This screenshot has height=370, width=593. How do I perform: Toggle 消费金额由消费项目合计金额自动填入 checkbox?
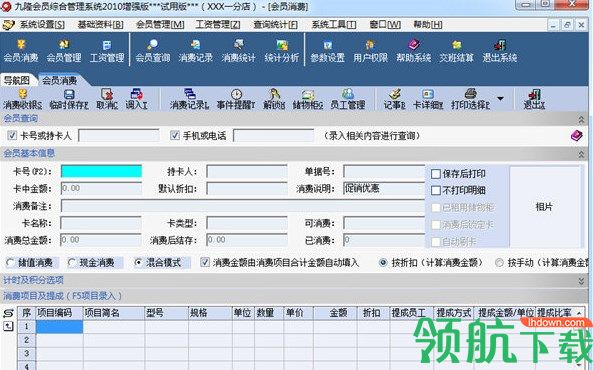(x=205, y=262)
